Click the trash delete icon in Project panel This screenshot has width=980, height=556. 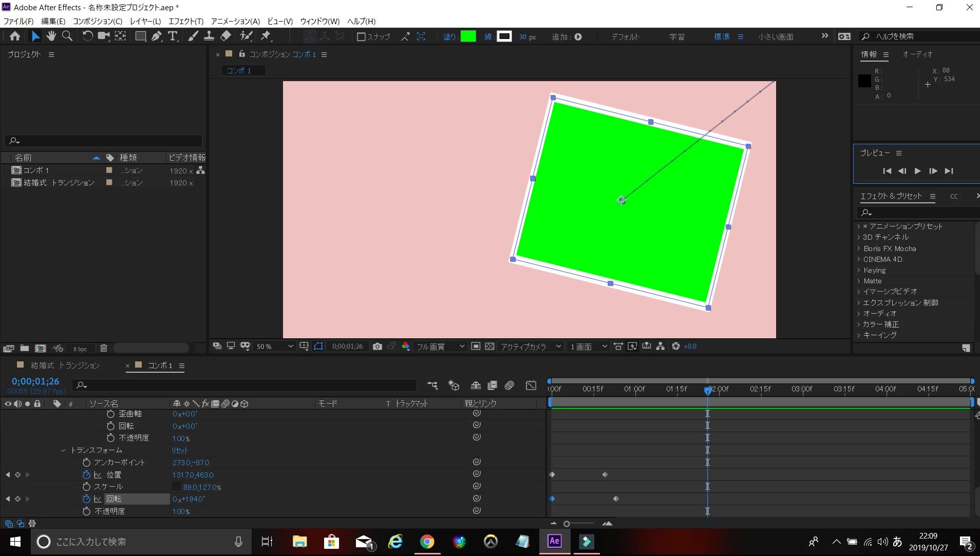(103, 348)
